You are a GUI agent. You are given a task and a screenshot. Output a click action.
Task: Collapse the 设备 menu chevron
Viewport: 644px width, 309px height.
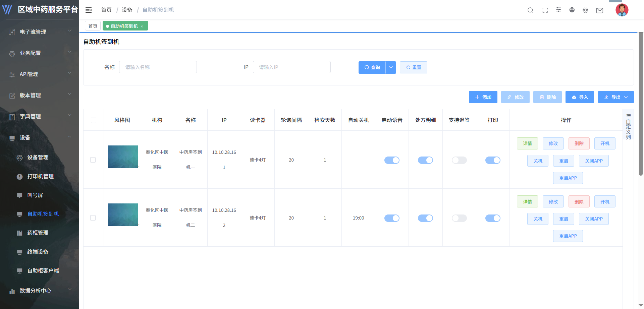click(70, 136)
